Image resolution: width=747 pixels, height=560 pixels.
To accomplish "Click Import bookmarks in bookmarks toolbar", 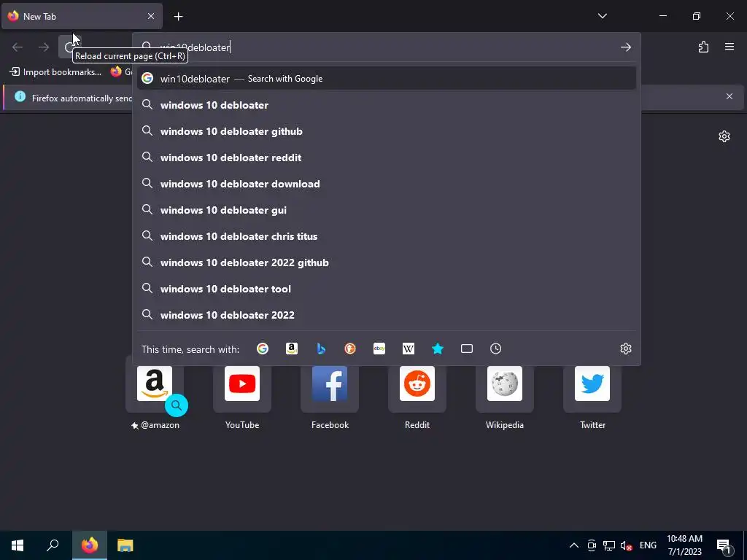I will pos(55,72).
